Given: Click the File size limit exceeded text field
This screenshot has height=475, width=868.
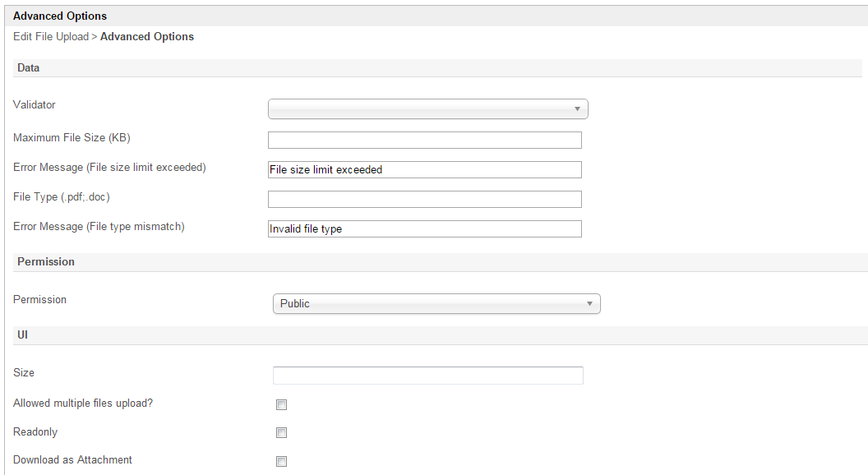Looking at the screenshot, I should point(424,169).
